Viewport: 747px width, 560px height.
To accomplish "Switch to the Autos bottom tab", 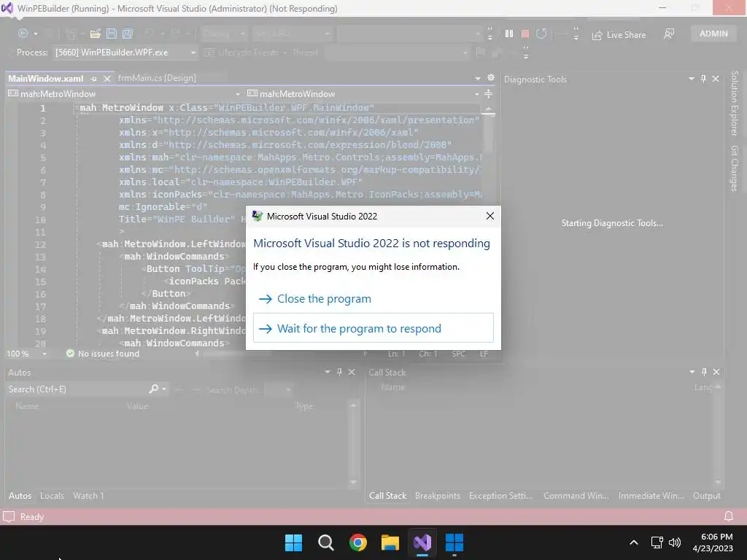I will (20, 496).
